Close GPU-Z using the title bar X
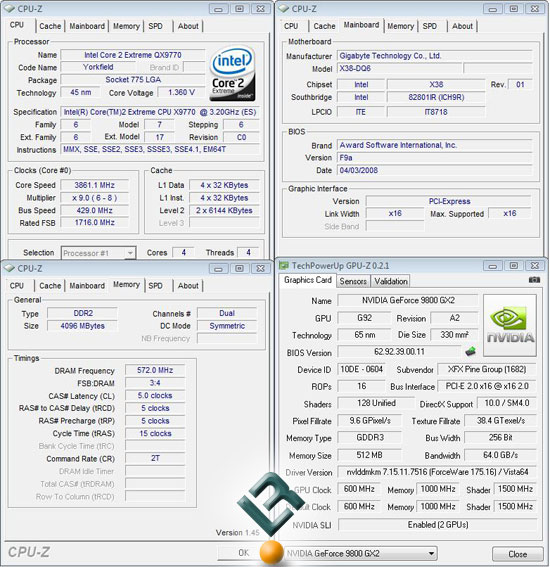The image size is (550, 567). (534, 266)
